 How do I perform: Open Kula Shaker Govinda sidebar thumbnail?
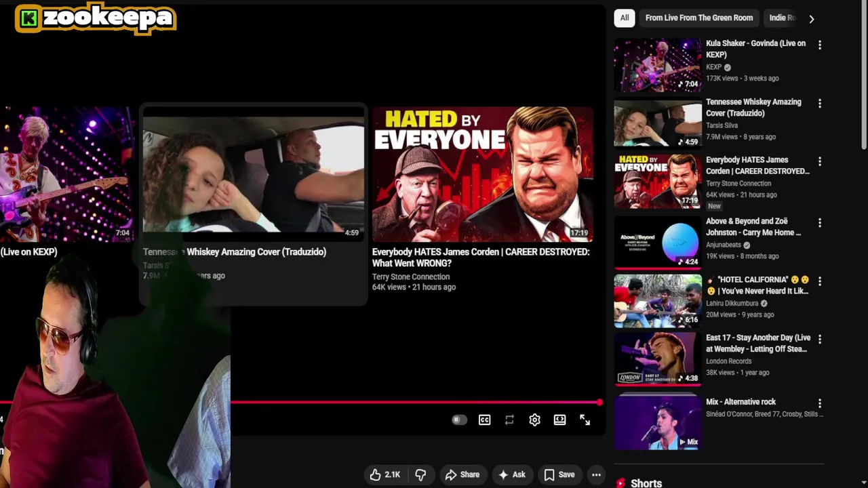[658, 65]
